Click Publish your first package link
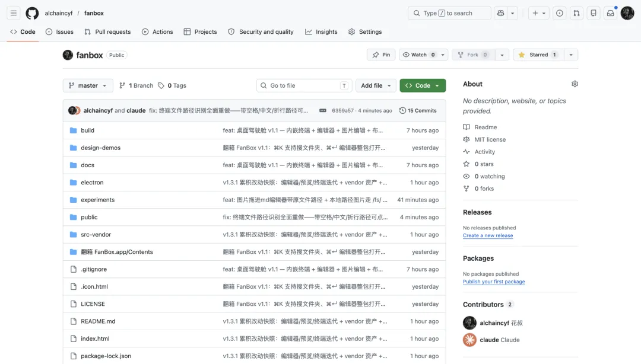The image size is (641, 364). pos(494,282)
